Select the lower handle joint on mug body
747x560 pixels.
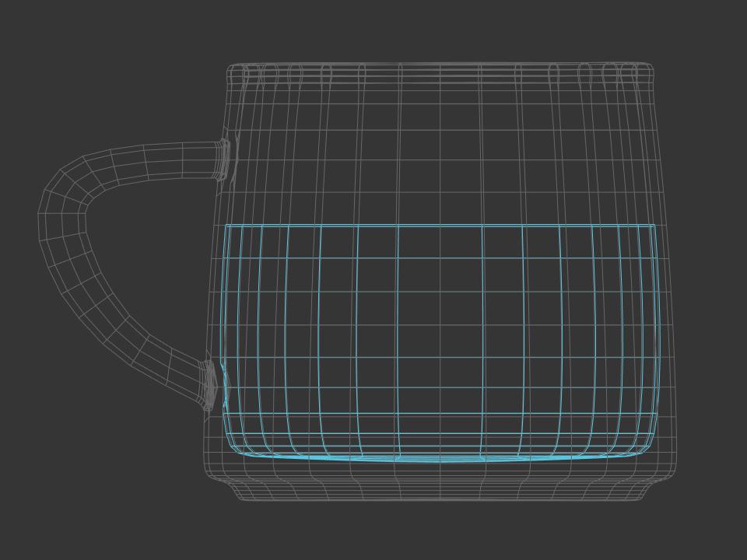(209, 384)
